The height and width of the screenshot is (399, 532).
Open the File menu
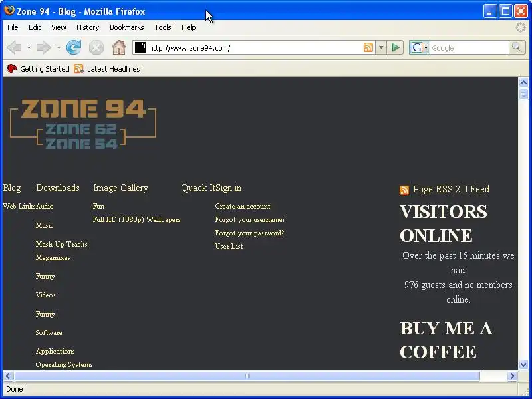pos(13,27)
